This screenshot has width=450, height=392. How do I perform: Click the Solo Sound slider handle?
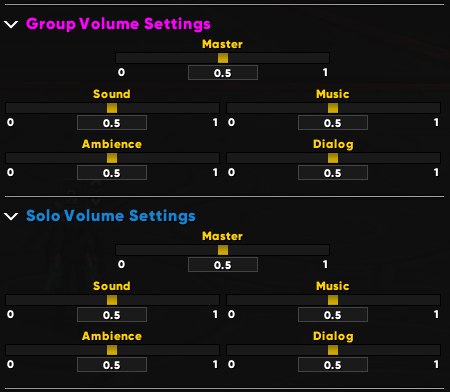point(112,300)
